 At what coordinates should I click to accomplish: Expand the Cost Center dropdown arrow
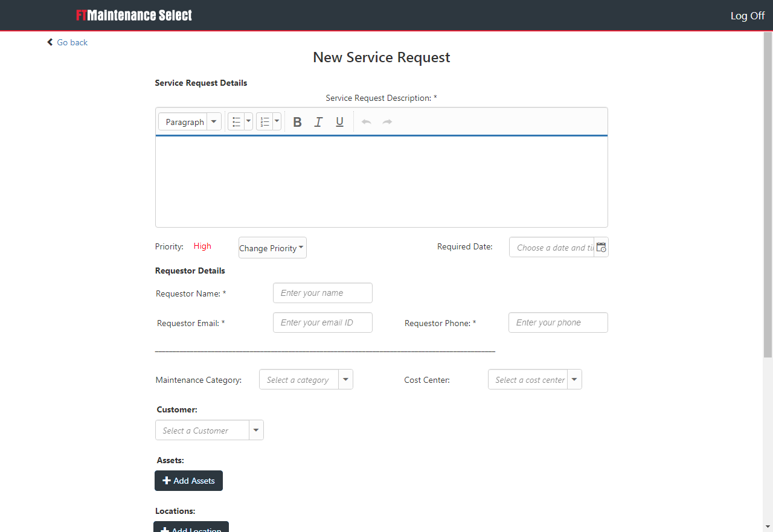pos(574,380)
